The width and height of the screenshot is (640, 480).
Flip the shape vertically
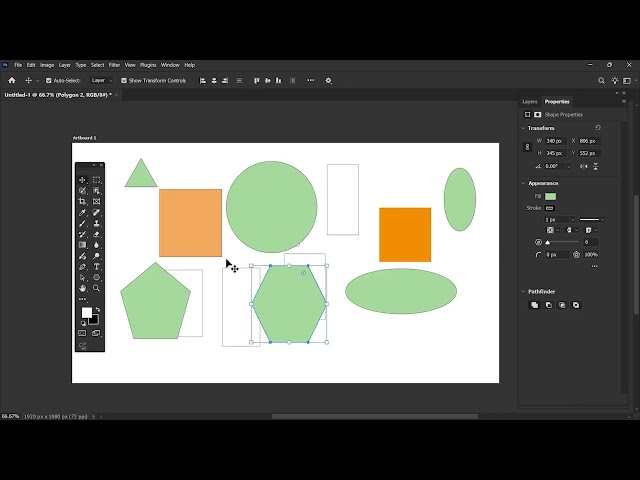[596, 166]
